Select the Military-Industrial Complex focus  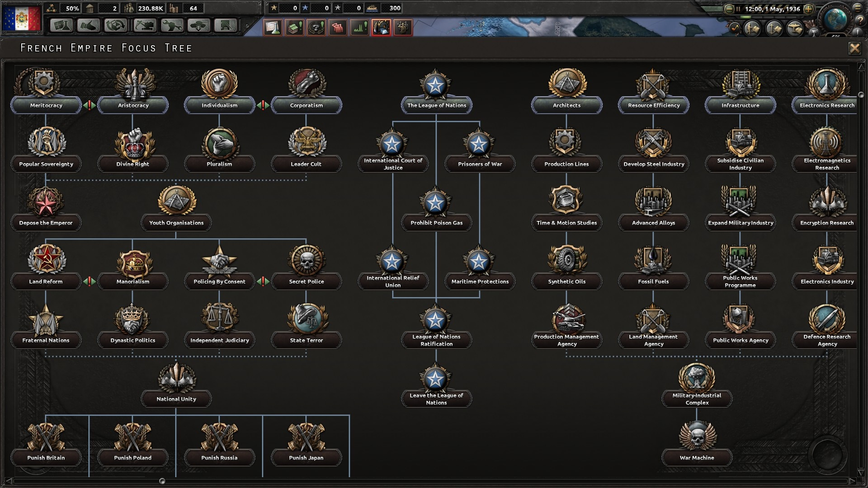pos(697,399)
